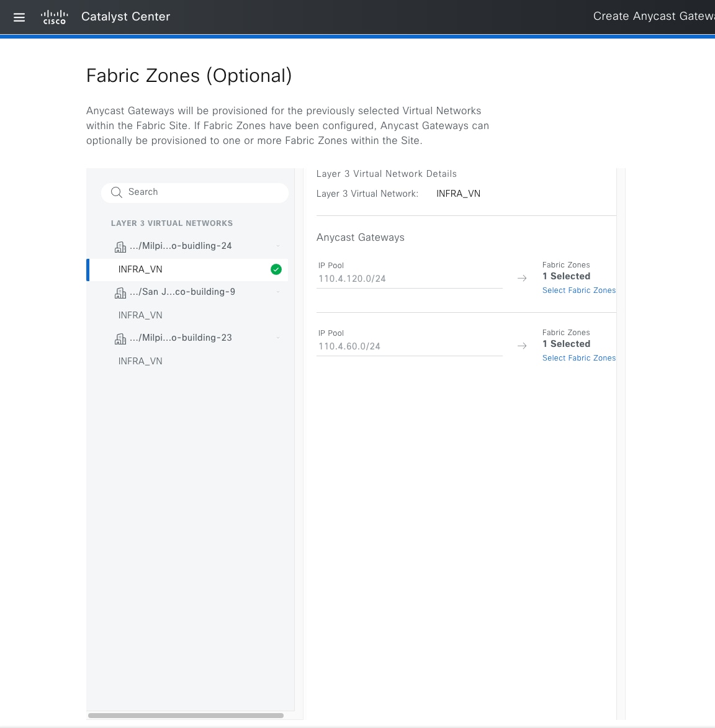715x728 pixels.
Task: Click inside the Search virtual networks field
Action: click(186, 192)
